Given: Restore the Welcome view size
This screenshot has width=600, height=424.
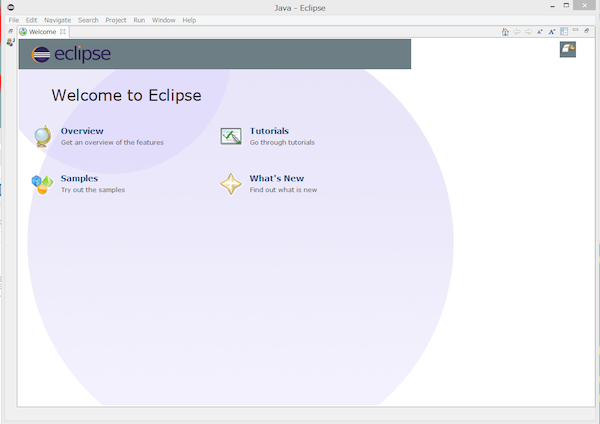Looking at the screenshot, I should pyautogui.click(x=587, y=31).
